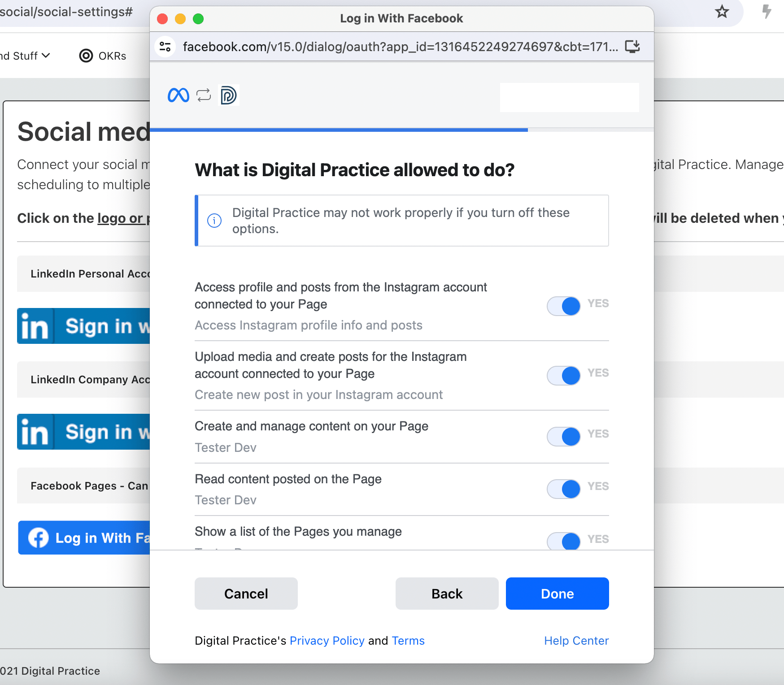784x685 pixels.
Task: Click the blank white box in dialog header
Action: [x=570, y=97]
